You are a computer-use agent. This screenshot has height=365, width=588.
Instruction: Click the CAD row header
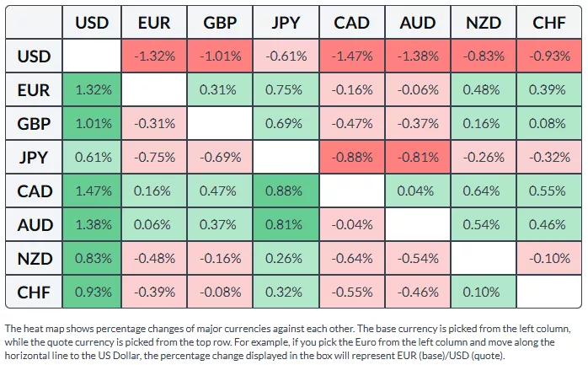tap(35, 191)
